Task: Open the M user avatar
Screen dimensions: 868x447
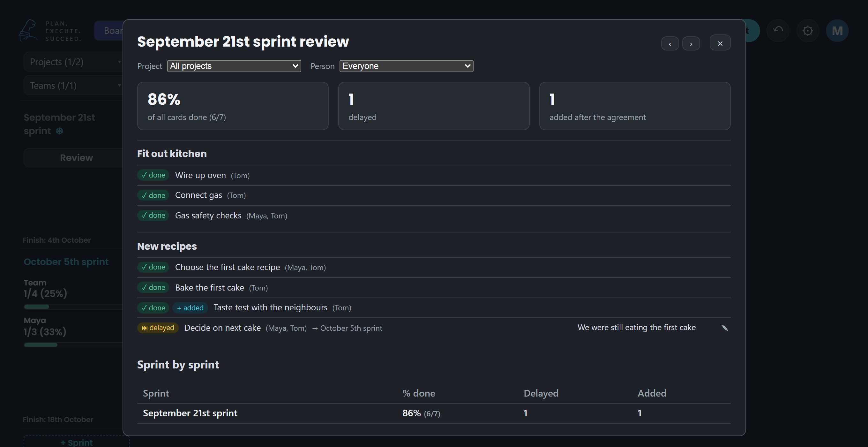Action: pos(837,31)
